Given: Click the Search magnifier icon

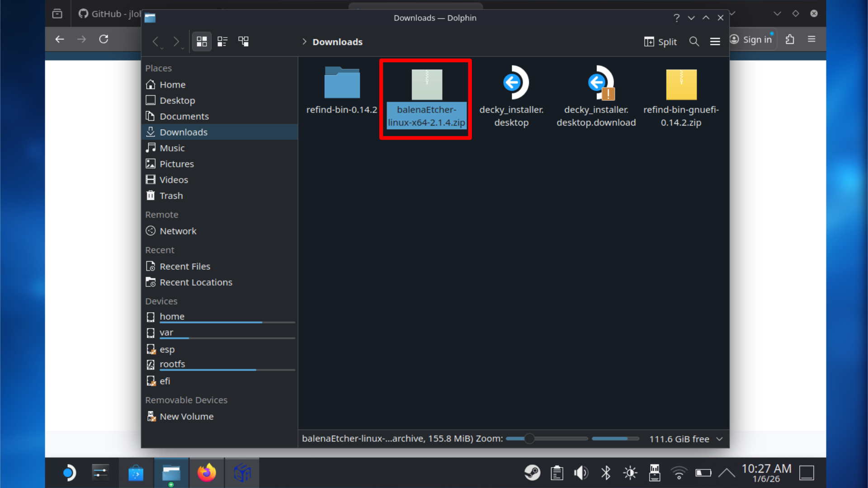Looking at the screenshot, I should pyautogui.click(x=694, y=42).
